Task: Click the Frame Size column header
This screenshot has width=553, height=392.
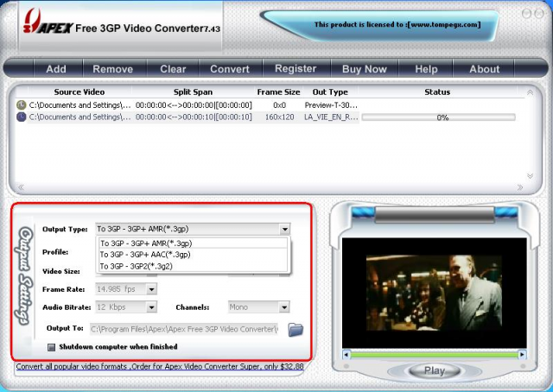Action: tap(278, 92)
